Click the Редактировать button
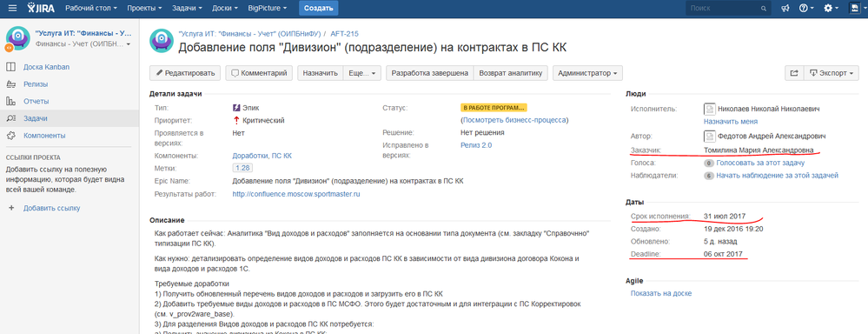The image size is (868, 334). pyautogui.click(x=185, y=73)
